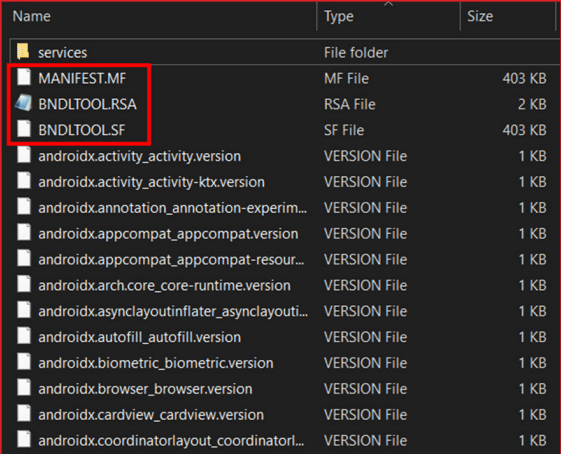
Task: Click the BNDLTOOL.SF file icon
Action: (24, 130)
